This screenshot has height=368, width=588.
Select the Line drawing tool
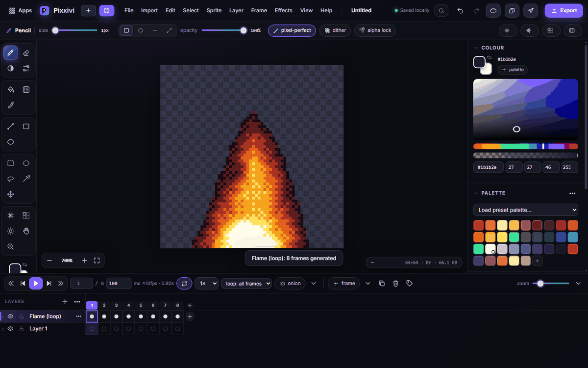[11, 126]
